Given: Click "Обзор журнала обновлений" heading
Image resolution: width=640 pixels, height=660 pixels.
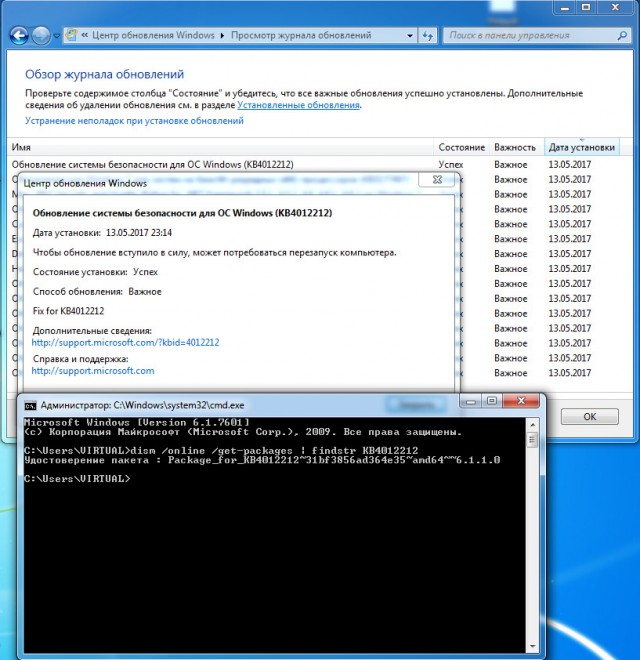Looking at the screenshot, I should (104, 75).
